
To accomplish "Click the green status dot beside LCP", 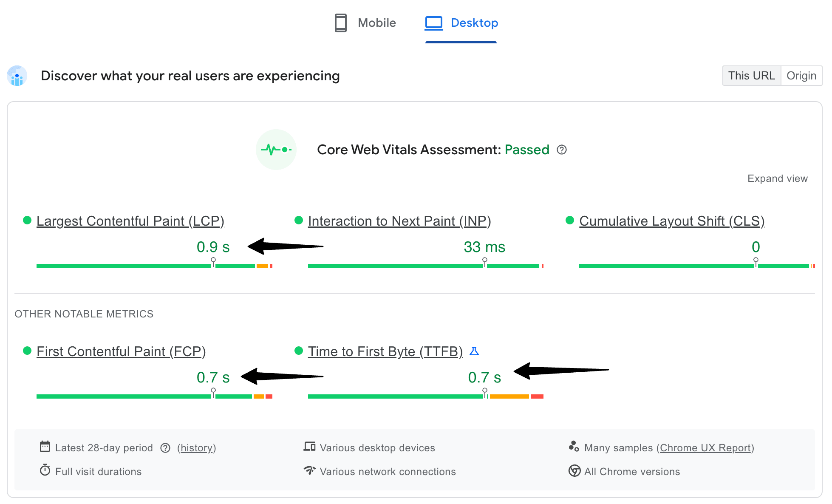I will pyautogui.click(x=27, y=220).
